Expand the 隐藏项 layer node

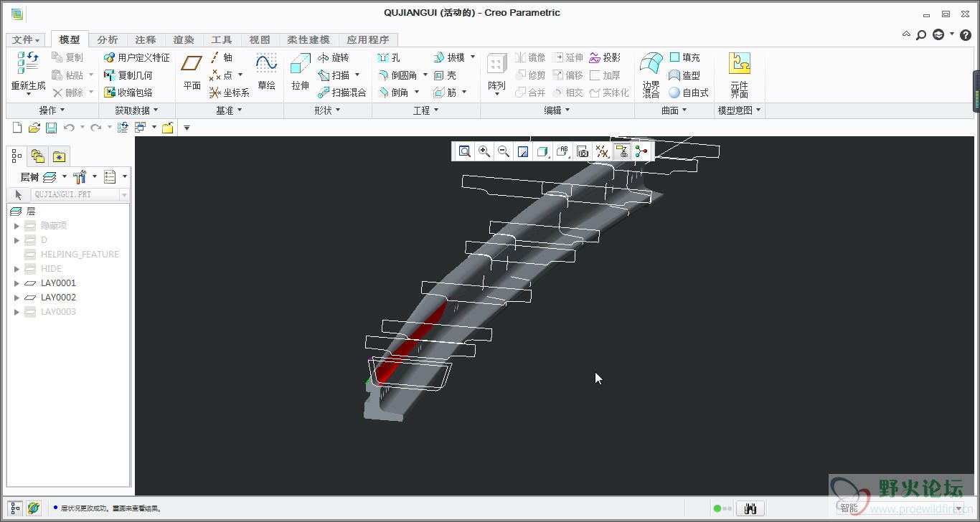pos(17,226)
